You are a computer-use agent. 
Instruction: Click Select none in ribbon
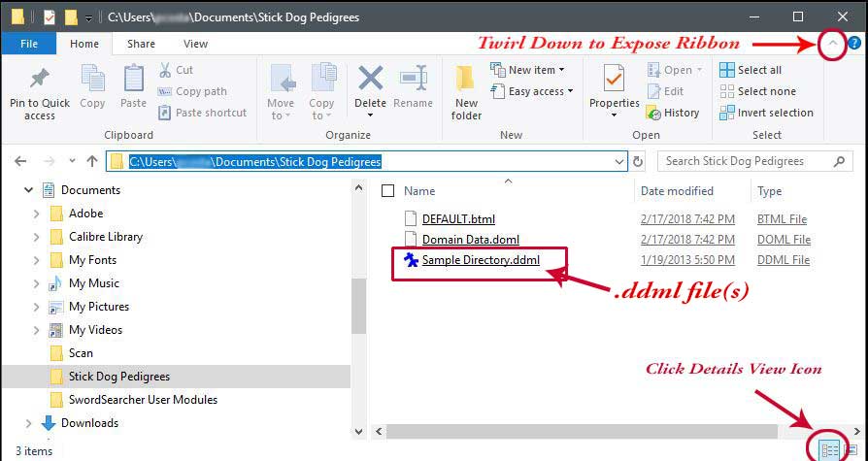(757, 91)
